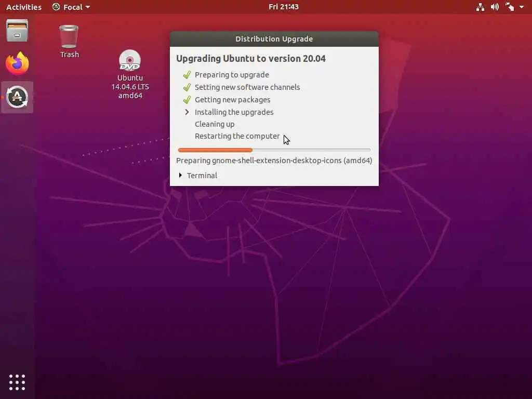Click the arrow beside Installing the upgrades
This screenshot has width=532, height=399.
pos(187,112)
